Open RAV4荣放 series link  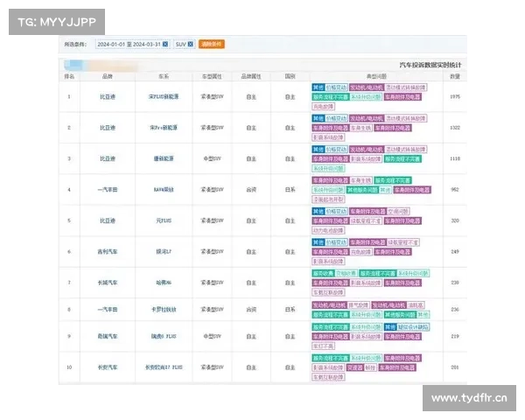coord(164,190)
